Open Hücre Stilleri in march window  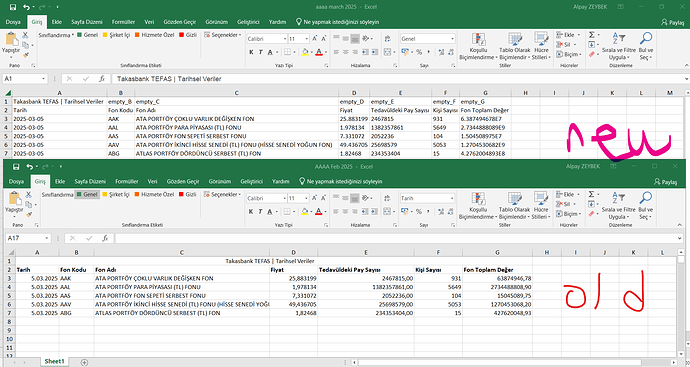tap(541, 46)
